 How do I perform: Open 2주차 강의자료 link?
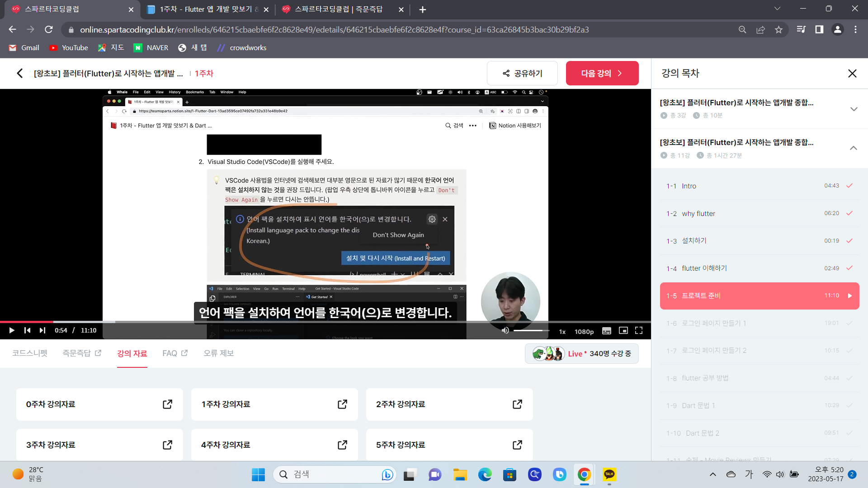[449, 404]
